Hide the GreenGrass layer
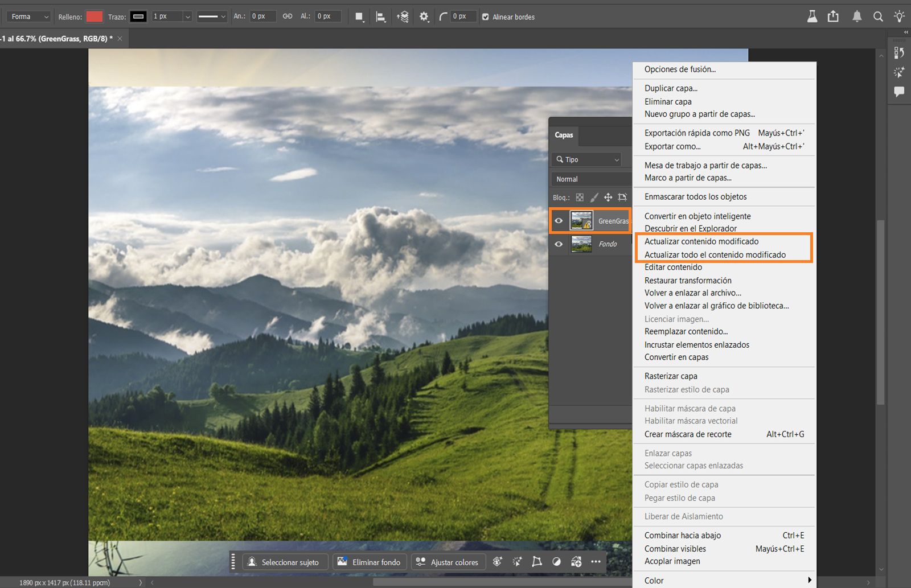This screenshot has width=911, height=588. pyautogui.click(x=559, y=221)
